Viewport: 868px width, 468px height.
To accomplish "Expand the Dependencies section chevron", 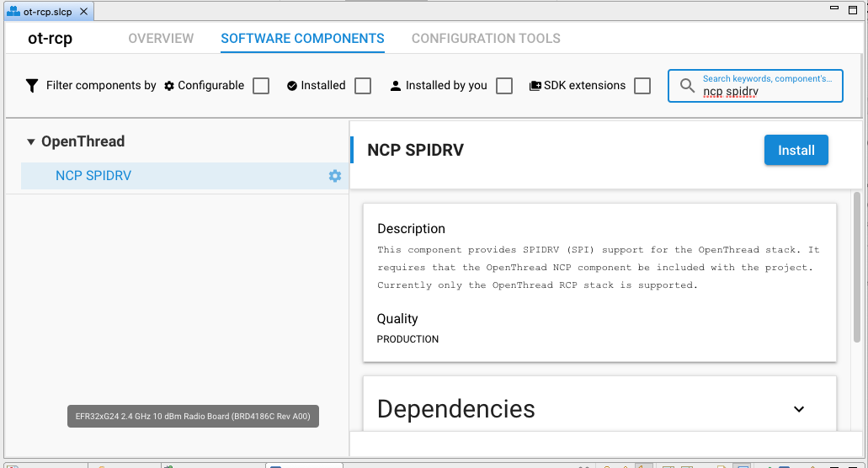I will [799, 409].
